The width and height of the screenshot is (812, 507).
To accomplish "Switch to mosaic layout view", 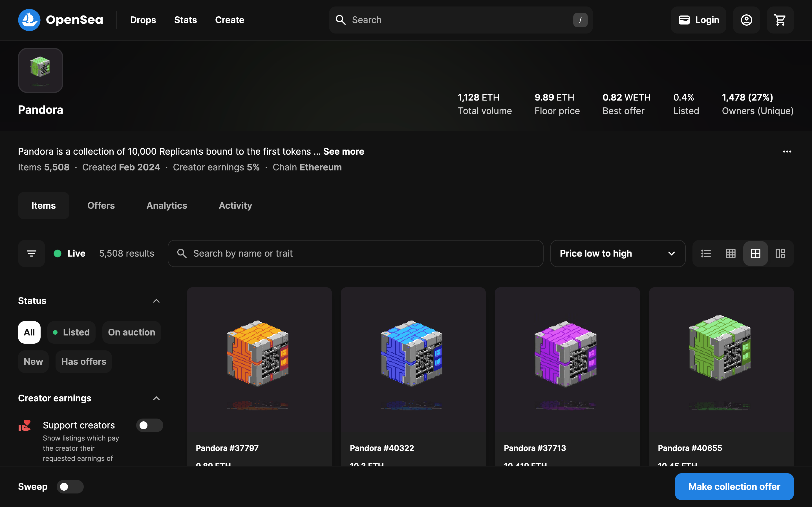I will click(x=780, y=253).
